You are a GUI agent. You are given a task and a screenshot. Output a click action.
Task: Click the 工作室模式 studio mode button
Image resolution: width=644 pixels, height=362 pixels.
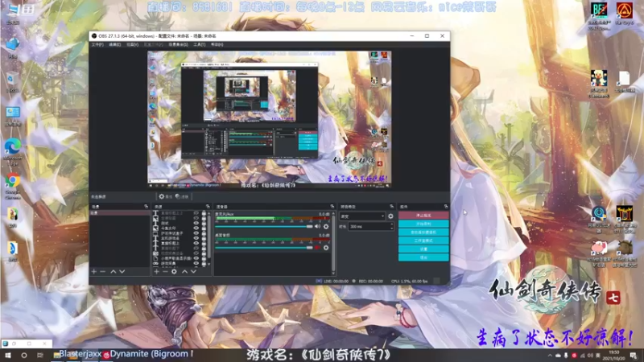click(423, 241)
